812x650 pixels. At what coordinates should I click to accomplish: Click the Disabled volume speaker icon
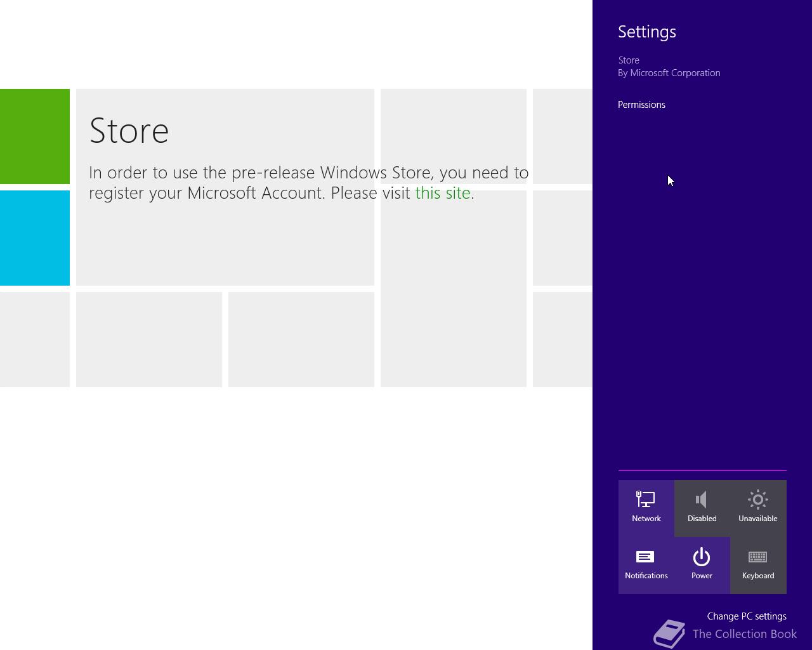[702, 508]
